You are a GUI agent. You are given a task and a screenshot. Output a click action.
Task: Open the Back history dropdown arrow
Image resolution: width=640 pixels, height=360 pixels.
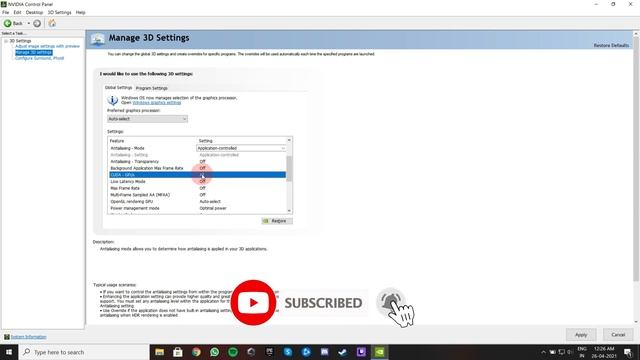29,23
